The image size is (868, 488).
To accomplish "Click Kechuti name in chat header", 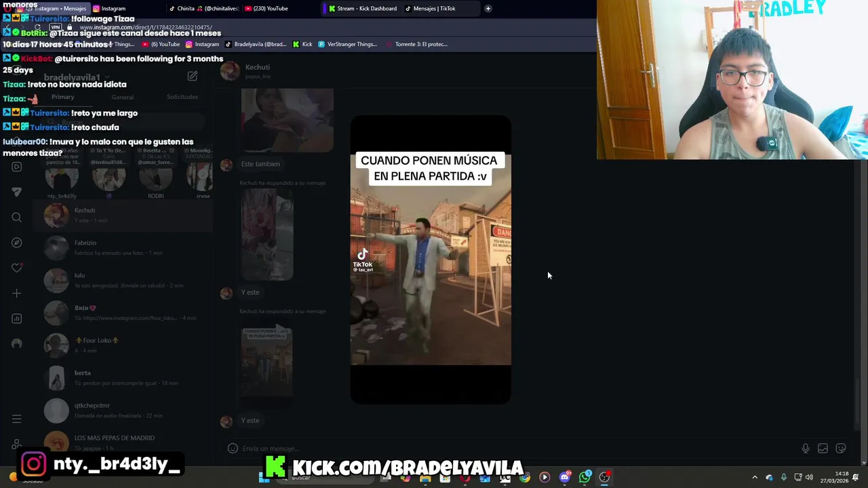I will pyautogui.click(x=258, y=67).
